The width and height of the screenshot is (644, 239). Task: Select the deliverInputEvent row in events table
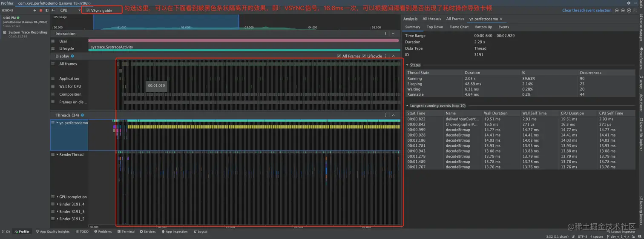[x=520, y=119]
